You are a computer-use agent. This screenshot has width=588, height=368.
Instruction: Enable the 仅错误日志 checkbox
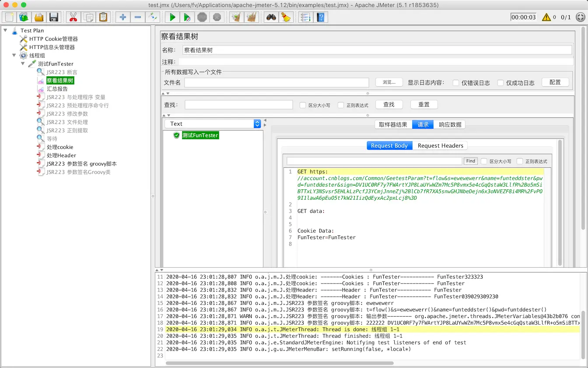point(456,83)
